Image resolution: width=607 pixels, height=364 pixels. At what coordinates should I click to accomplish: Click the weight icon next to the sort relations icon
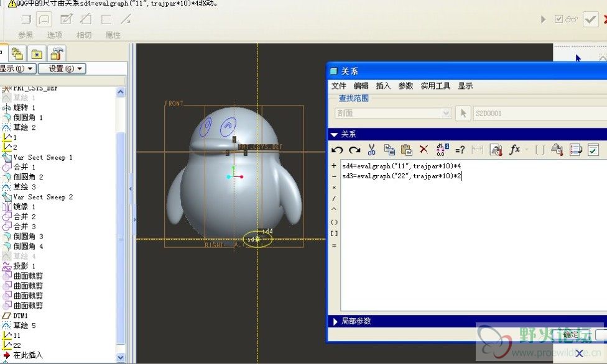557,150
